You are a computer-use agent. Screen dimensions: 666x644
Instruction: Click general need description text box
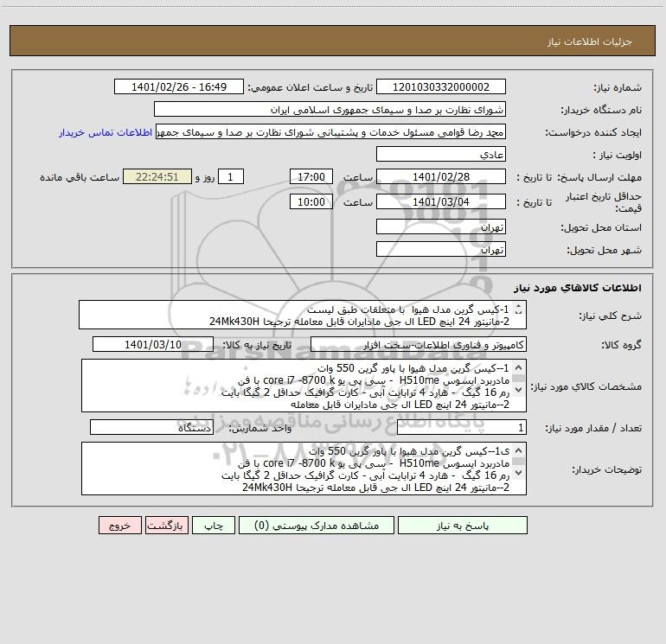click(303, 315)
